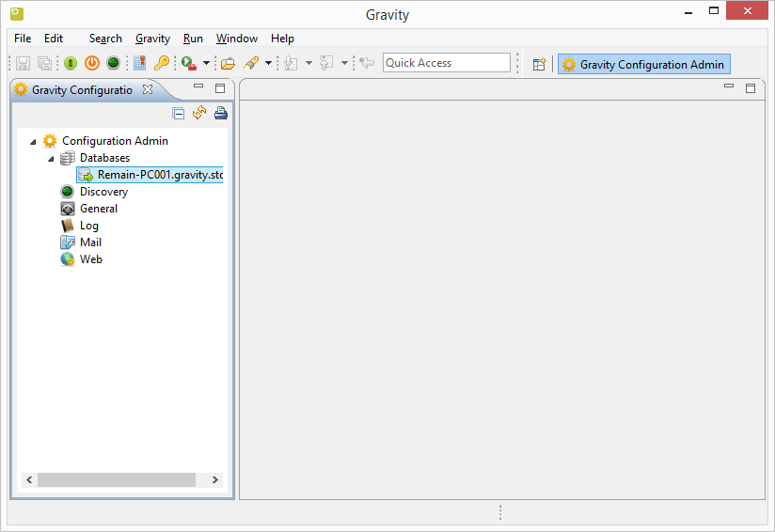Click the open folder toolbar icon
This screenshot has height=532, width=775.
click(228, 63)
